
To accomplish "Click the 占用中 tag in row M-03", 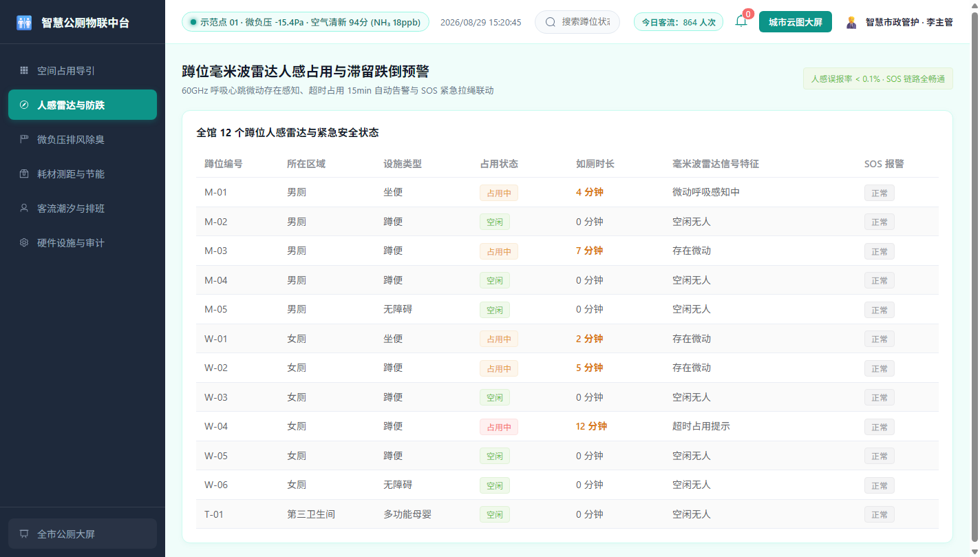I will pos(499,251).
